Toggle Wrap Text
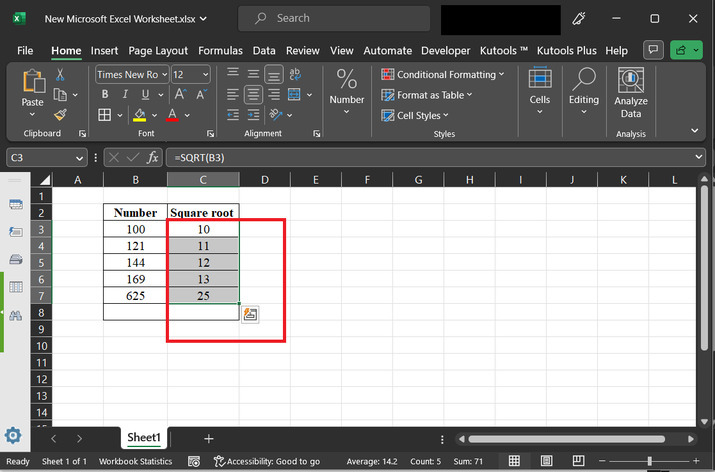The image size is (715, 472). [x=295, y=74]
